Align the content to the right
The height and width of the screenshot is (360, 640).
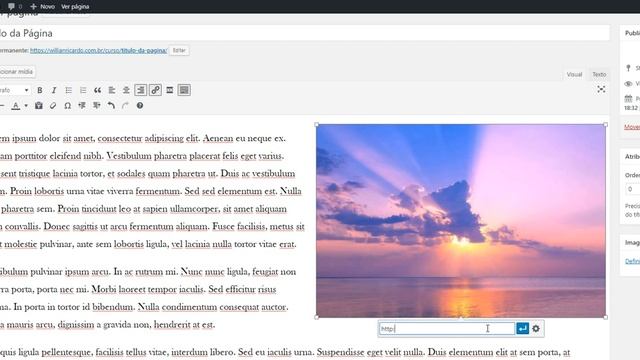[140, 90]
